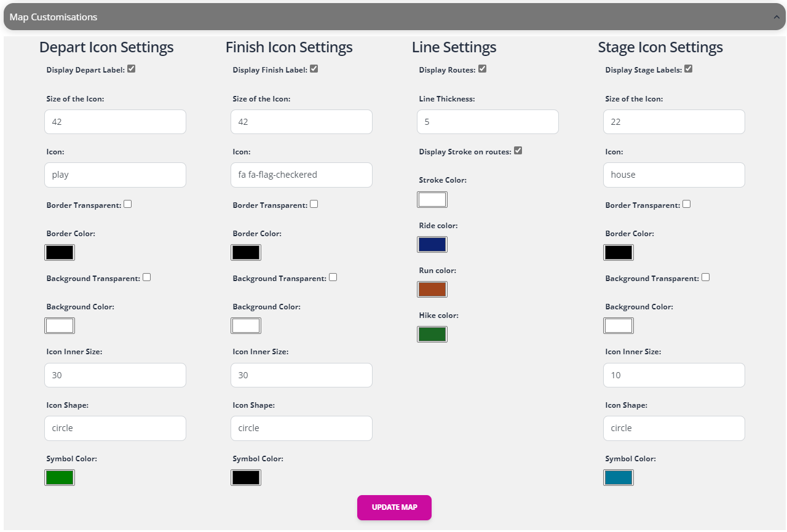Toggle Display Stroke on routes
Image resolution: width=787 pixels, height=532 pixels.
tap(518, 150)
